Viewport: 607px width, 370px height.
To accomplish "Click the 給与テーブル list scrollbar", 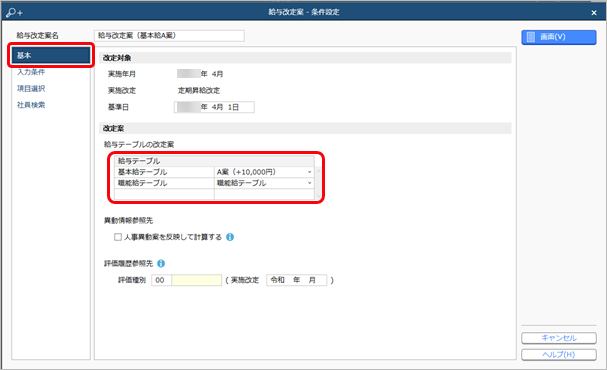I will pos(318,183).
